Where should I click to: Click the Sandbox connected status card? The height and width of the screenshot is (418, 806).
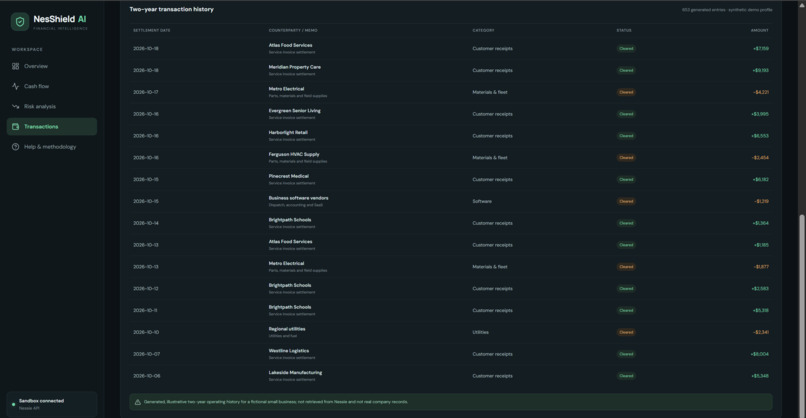(x=52, y=404)
